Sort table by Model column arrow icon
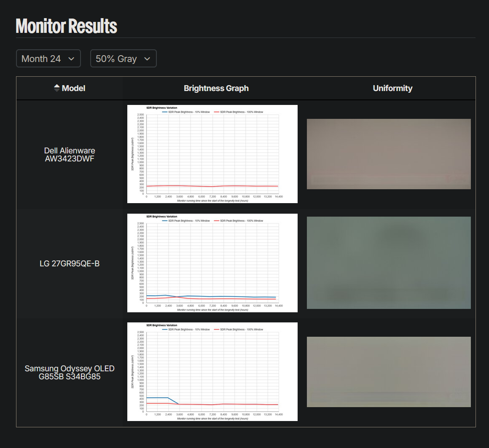This screenshot has height=448, width=489. click(x=56, y=88)
